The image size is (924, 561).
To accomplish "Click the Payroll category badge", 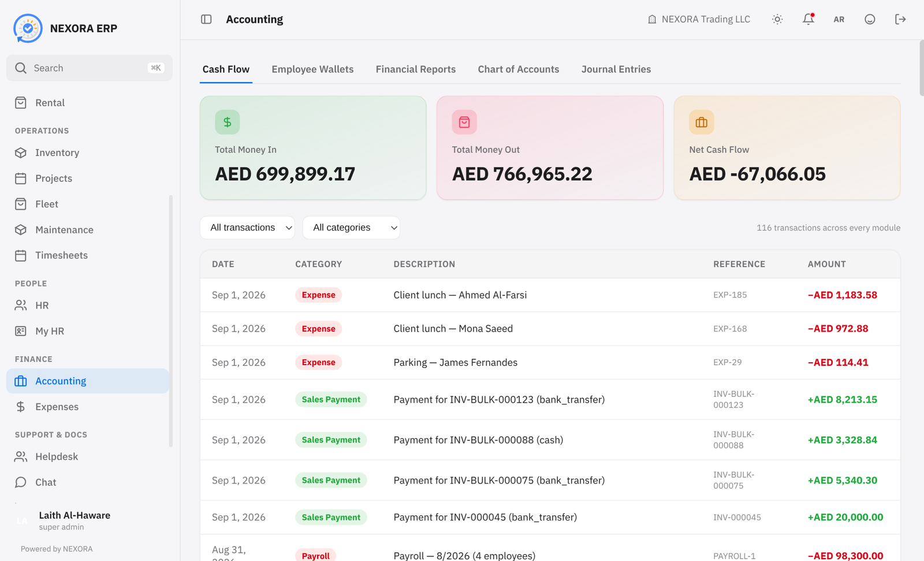I will (x=315, y=556).
